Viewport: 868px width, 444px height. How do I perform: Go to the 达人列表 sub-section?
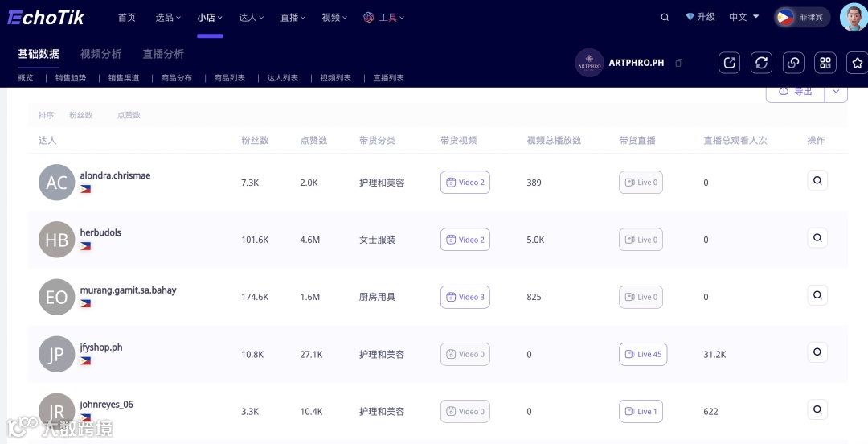(x=283, y=78)
